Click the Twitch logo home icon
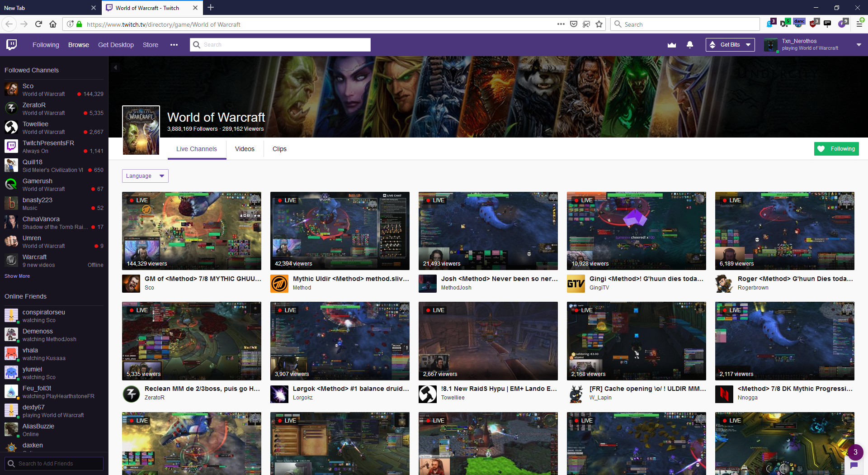The image size is (868, 475). click(x=12, y=44)
